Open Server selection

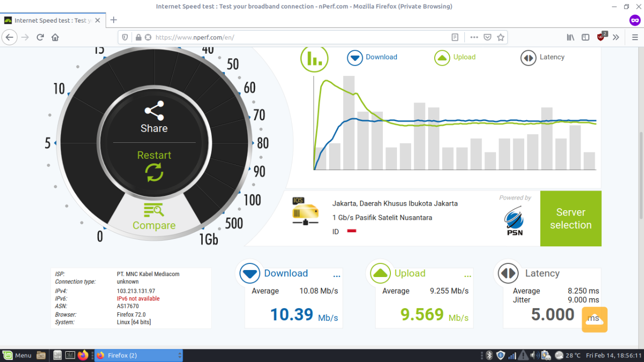point(571,219)
